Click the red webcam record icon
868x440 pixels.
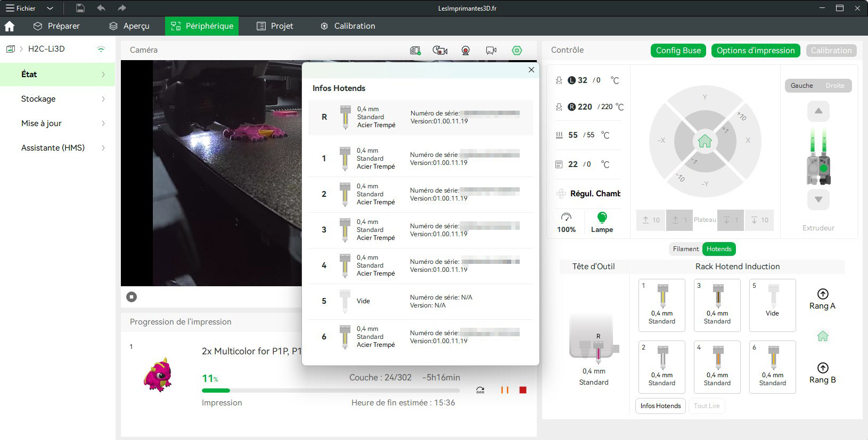click(465, 50)
